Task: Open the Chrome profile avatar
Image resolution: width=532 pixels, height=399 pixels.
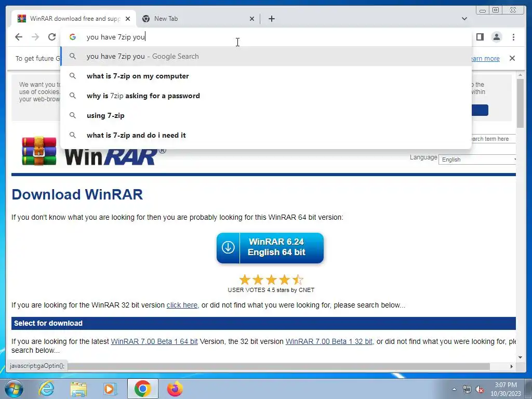Action: tap(496, 37)
